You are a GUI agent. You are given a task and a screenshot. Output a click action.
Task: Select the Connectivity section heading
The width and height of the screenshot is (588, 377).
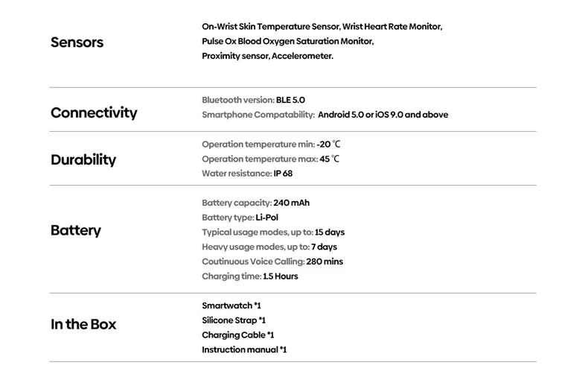coord(94,113)
